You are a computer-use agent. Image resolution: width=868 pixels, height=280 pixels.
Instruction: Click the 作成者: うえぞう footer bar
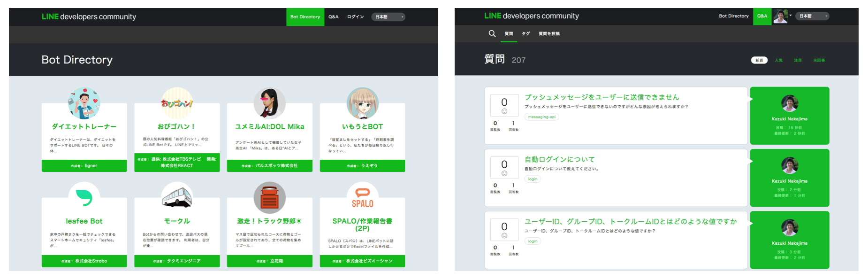click(362, 166)
